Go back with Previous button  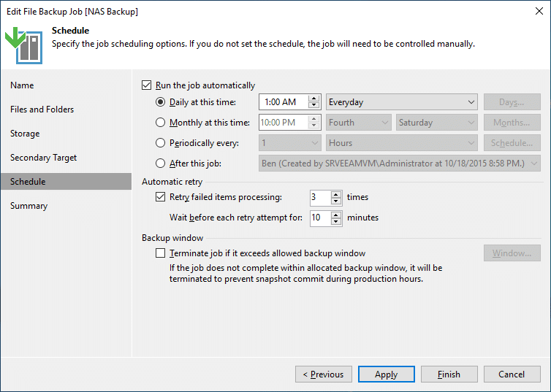coord(324,374)
